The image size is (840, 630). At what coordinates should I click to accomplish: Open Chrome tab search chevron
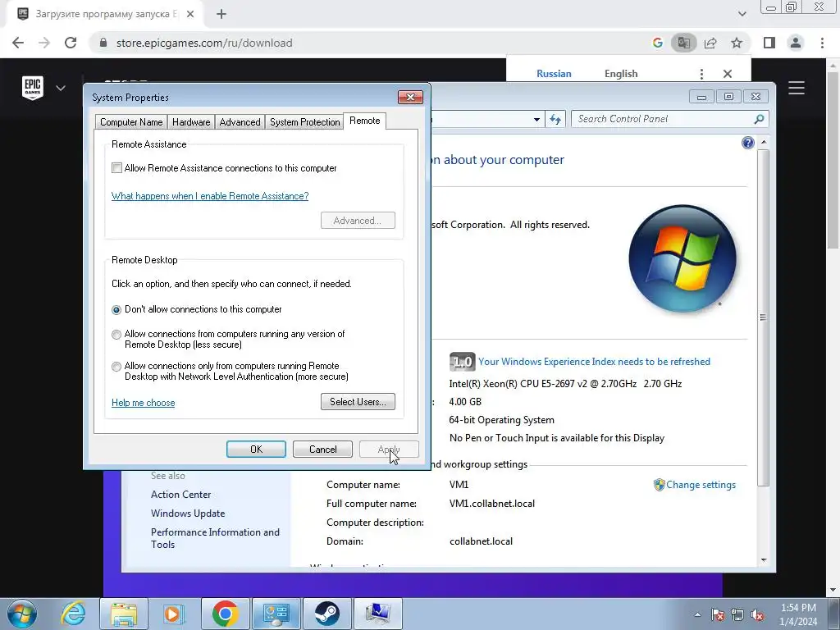pyautogui.click(x=742, y=14)
